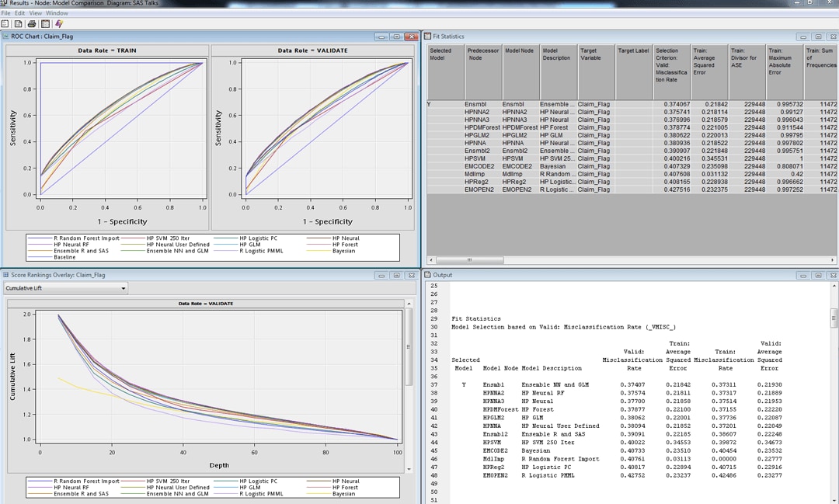Click the Target Variable column header
The height and width of the screenshot is (504, 839).
[x=596, y=72]
